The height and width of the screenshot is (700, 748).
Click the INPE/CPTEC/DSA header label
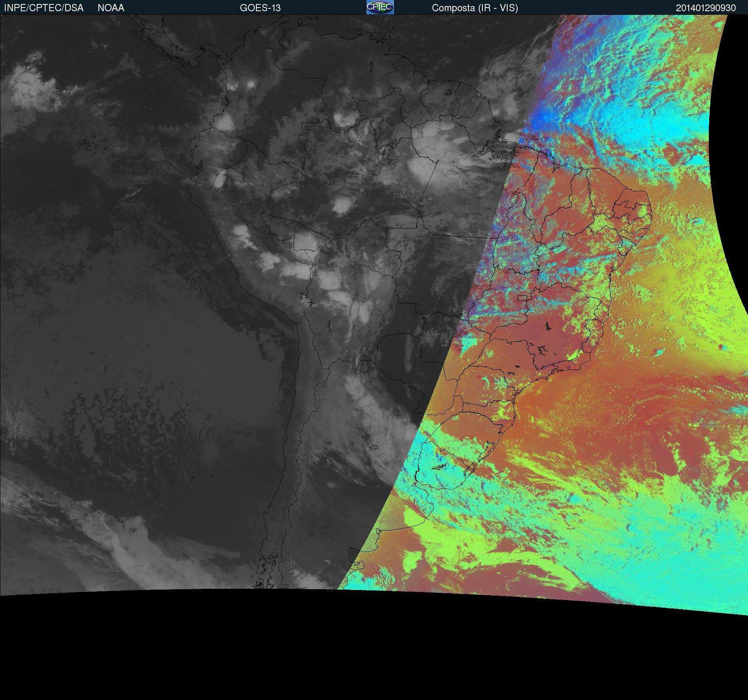pyautogui.click(x=44, y=8)
